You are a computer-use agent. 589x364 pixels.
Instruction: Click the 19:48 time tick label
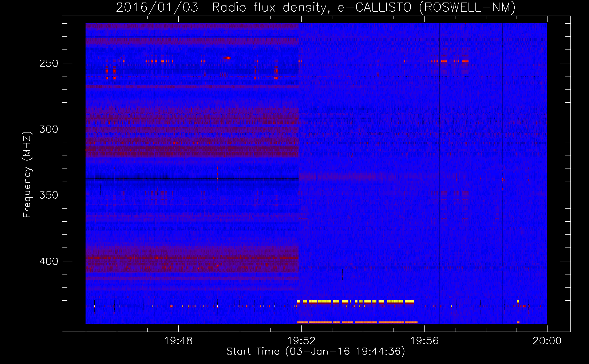(x=178, y=341)
